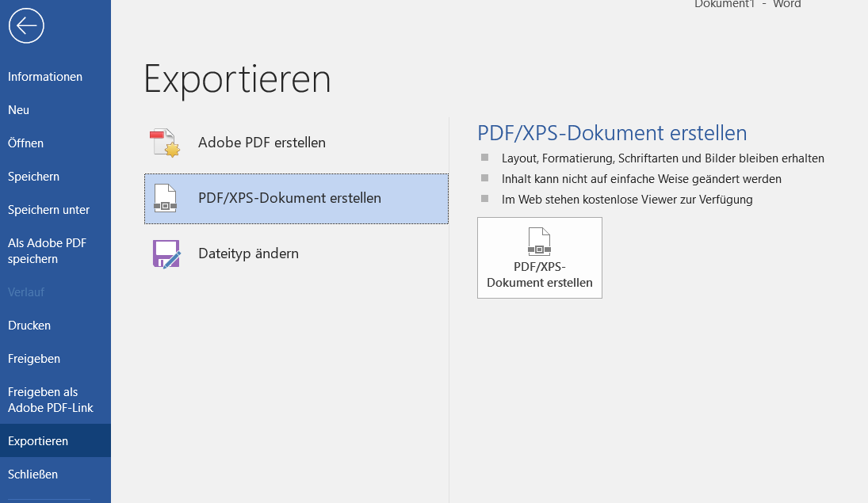Viewport: 868px width, 503px height.
Task: Select Exportieren in the sidebar
Action: pyautogui.click(x=55, y=441)
